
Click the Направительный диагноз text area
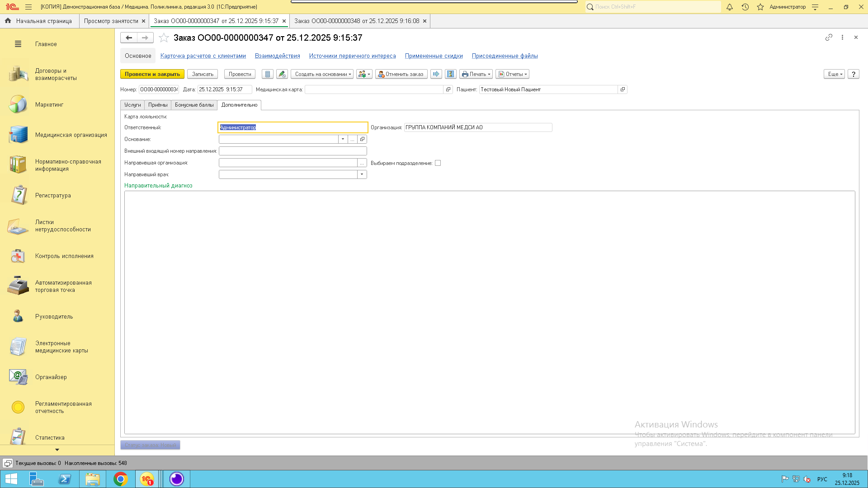coord(489,312)
